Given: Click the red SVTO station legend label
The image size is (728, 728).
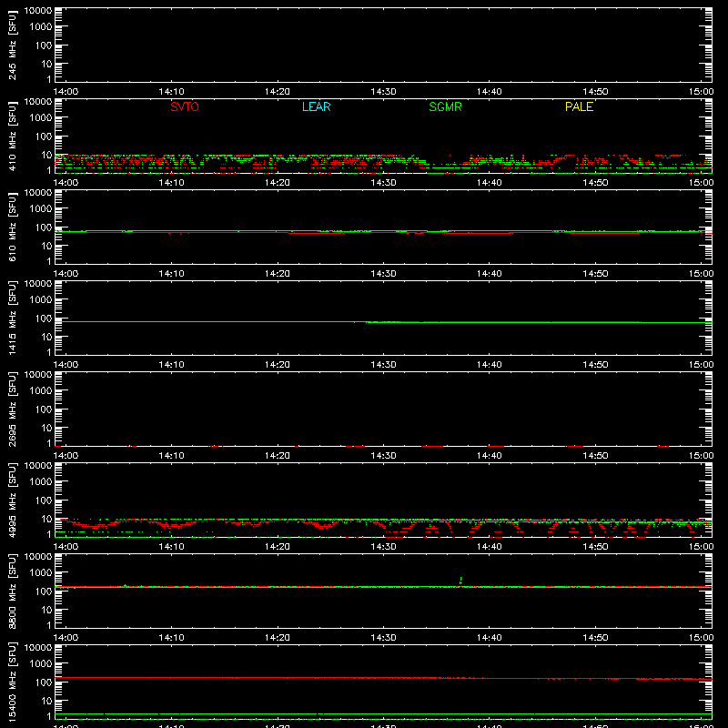Looking at the screenshot, I should [x=185, y=106].
